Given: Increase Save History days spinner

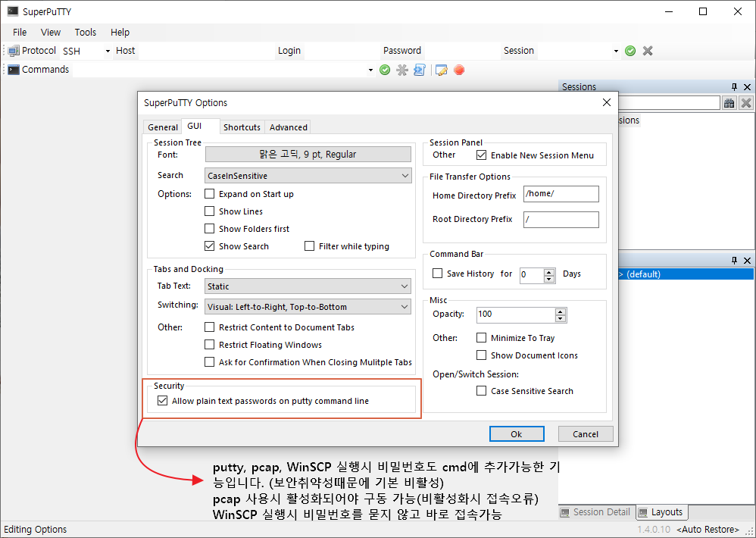Looking at the screenshot, I should 549,272.
